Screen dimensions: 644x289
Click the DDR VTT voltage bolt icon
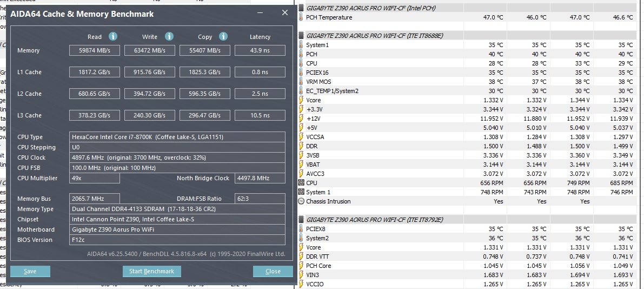[301, 257]
